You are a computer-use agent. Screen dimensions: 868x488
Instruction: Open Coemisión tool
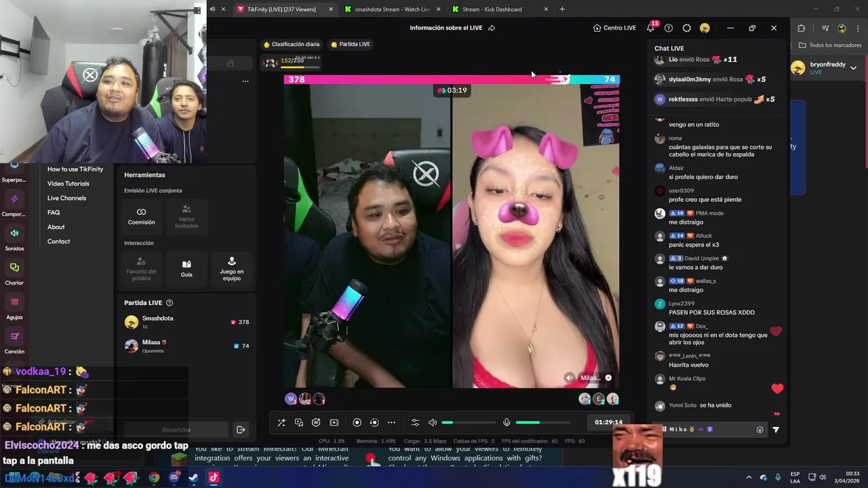coord(141,216)
